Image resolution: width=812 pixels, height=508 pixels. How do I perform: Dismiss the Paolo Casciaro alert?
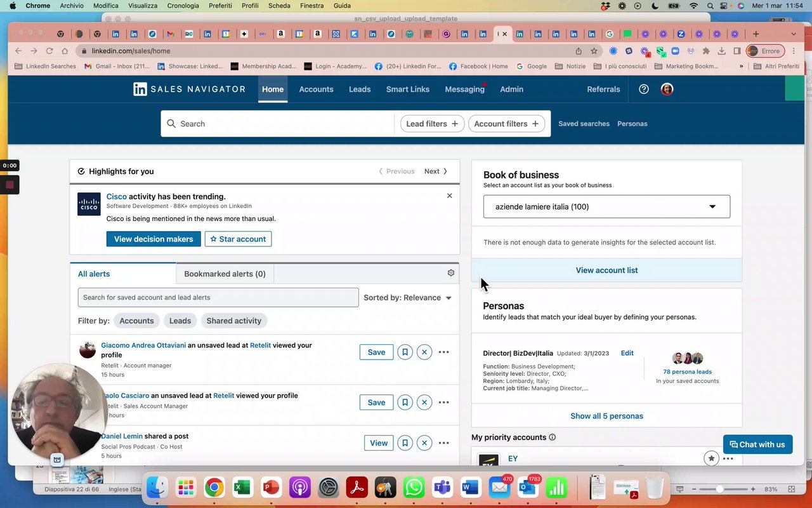(424, 402)
